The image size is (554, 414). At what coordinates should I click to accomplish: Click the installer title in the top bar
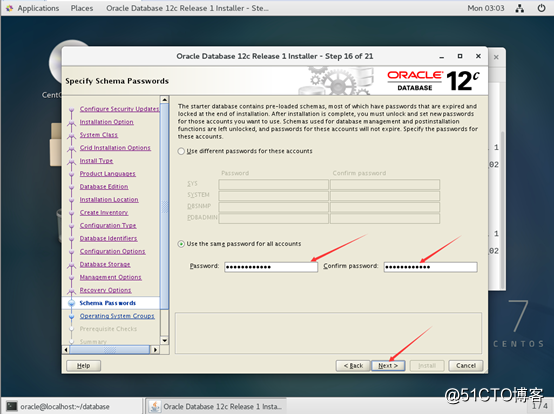[187, 8]
